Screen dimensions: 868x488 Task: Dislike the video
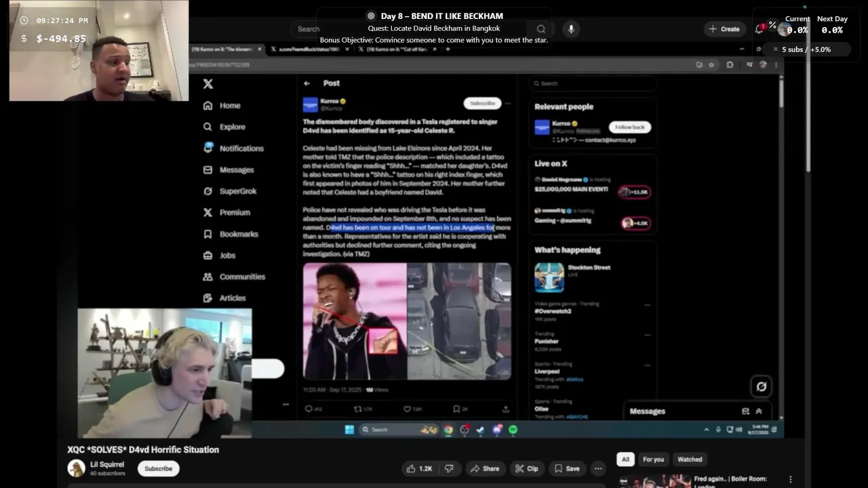448,468
